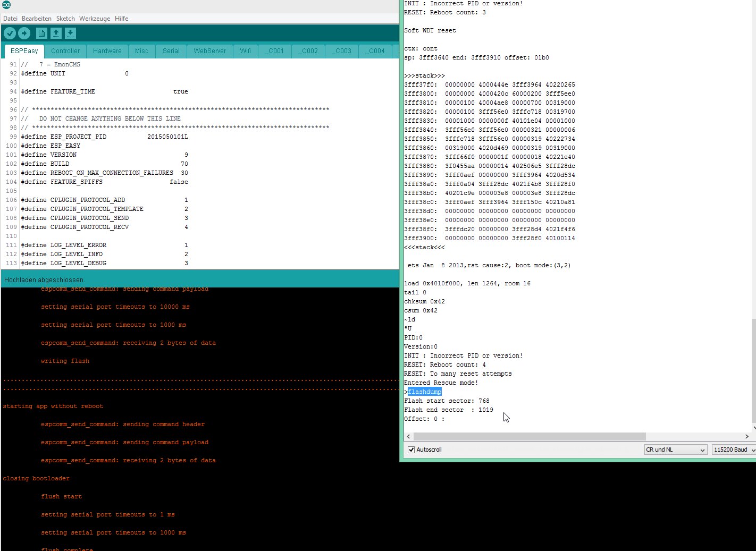Open the Datei menu

[10, 19]
